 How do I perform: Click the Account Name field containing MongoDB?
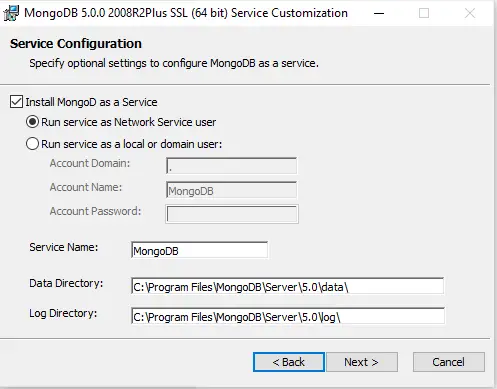coord(231,190)
